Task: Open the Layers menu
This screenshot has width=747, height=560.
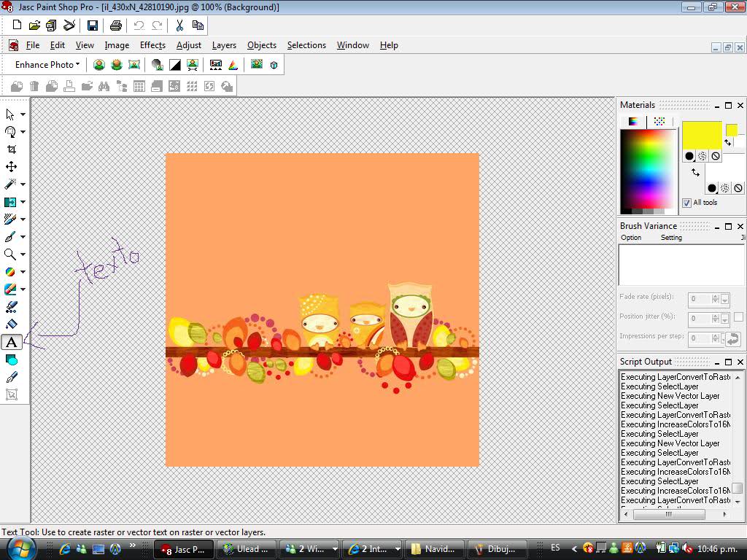Action: (224, 45)
